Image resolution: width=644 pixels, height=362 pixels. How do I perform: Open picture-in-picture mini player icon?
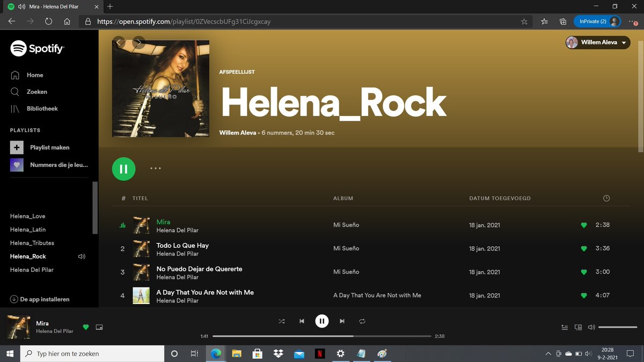[x=99, y=327]
